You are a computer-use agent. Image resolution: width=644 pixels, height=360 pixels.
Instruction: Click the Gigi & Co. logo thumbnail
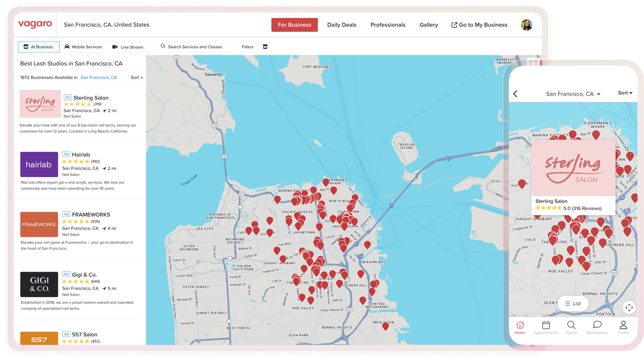point(39,285)
